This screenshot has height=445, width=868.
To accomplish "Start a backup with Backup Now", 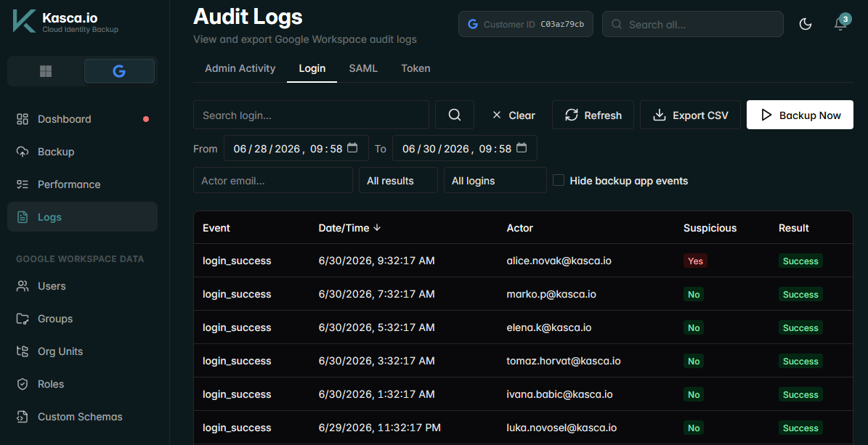I will coord(800,115).
